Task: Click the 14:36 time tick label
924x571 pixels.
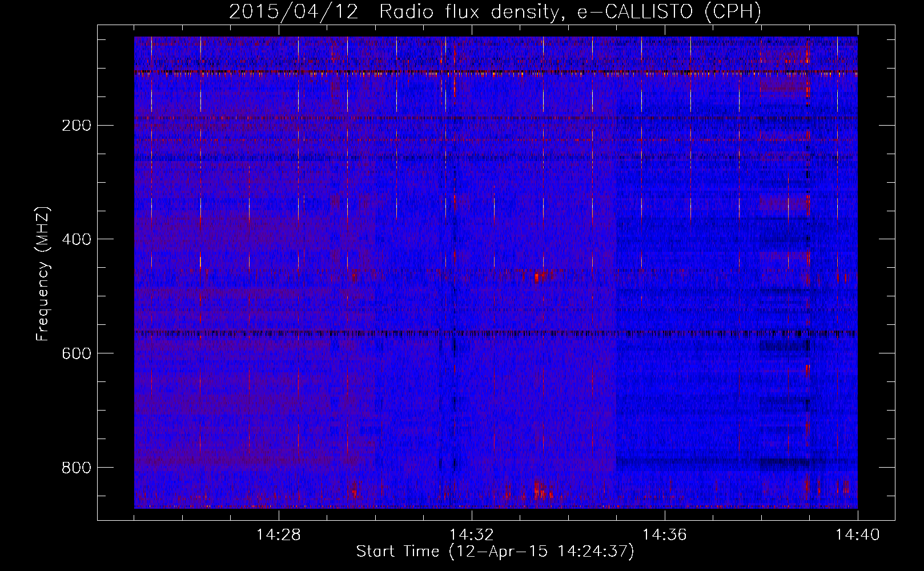Action: pos(665,535)
